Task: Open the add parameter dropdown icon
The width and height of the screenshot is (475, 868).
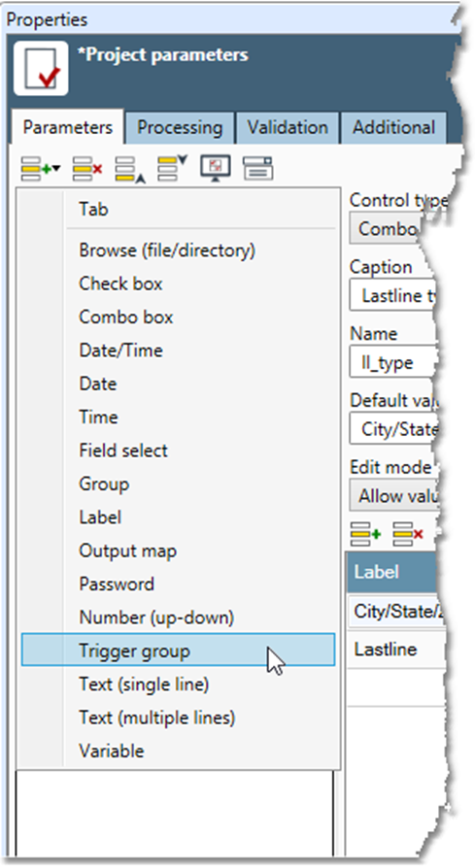Action: click(x=41, y=169)
